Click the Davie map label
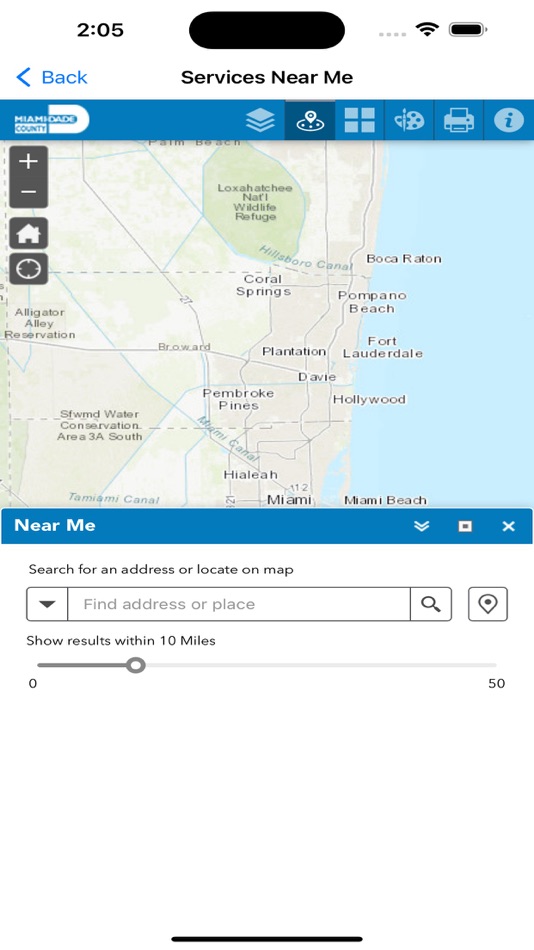The width and height of the screenshot is (534, 950). [316, 377]
